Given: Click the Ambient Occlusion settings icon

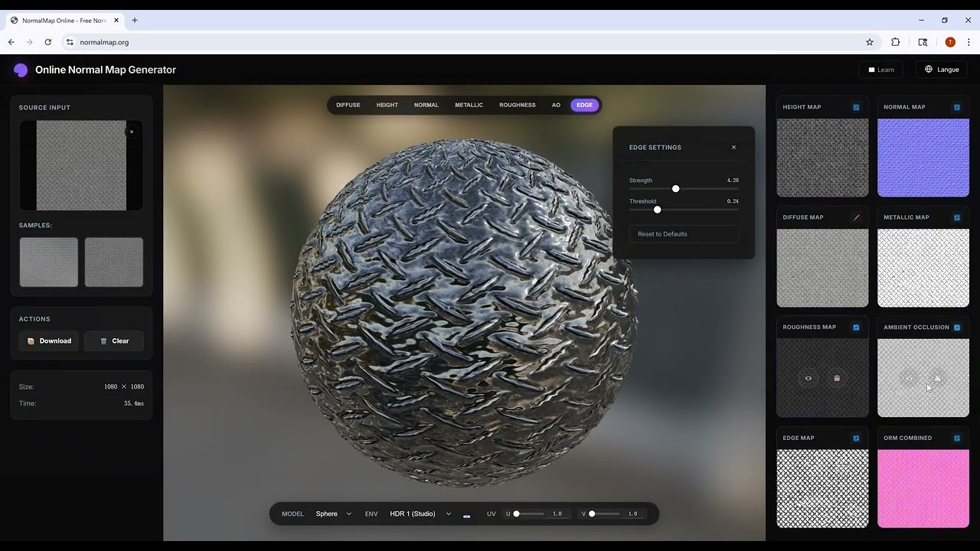Looking at the screenshot, I should pyautogui.click(x=957, y=328).
